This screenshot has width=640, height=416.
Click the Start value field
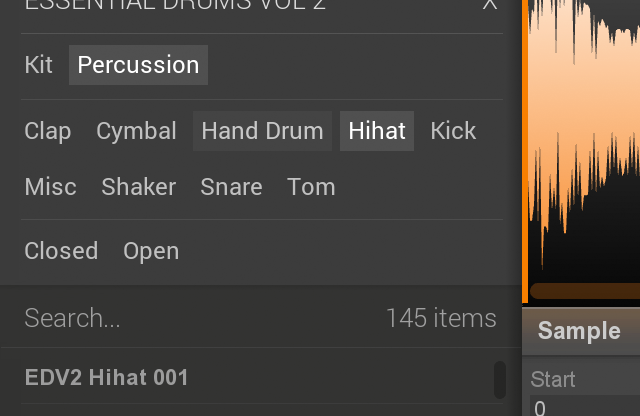[x=585, y=406]
